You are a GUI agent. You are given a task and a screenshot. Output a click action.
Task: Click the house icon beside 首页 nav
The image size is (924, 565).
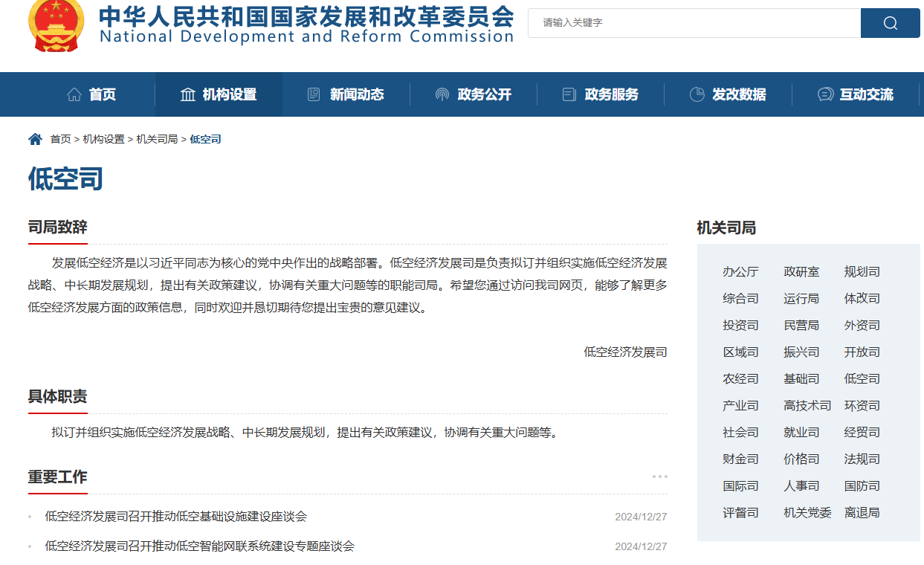(74, 94)
